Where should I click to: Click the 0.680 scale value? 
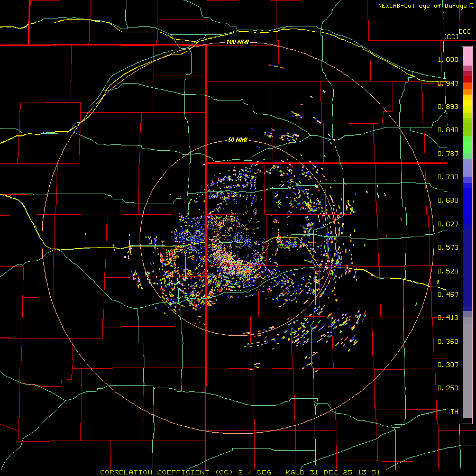coord(448,200)
